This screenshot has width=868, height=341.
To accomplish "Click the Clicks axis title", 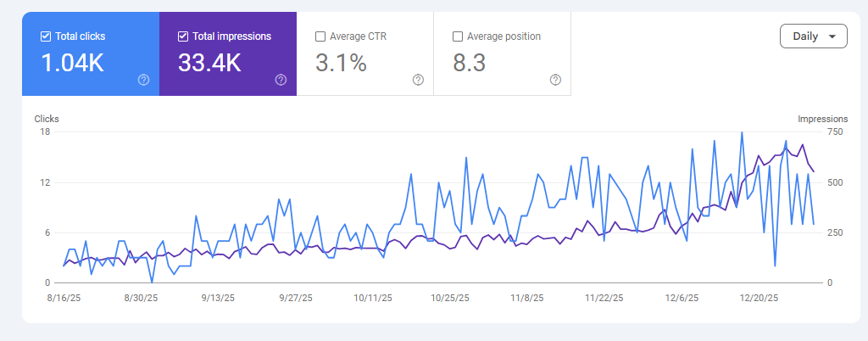I will 47,119.
